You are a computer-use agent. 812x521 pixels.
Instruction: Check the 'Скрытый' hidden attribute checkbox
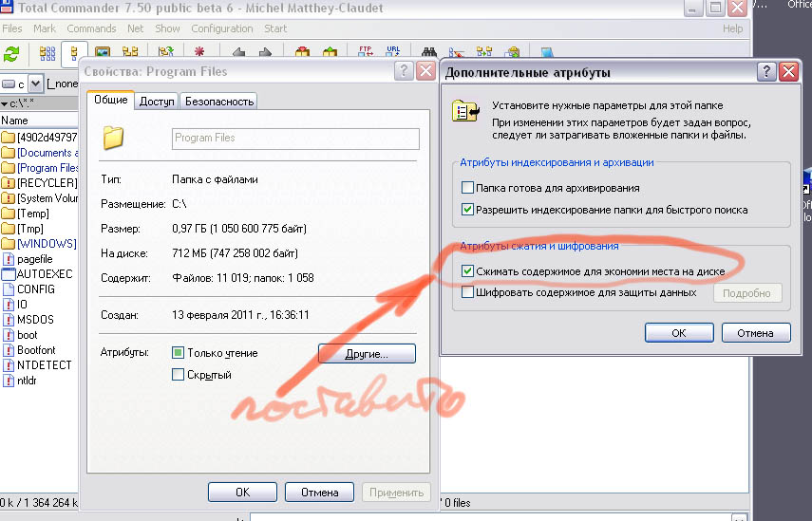coord(178,374)
